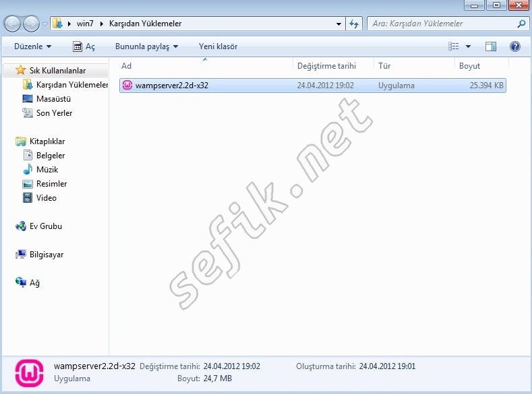Open the Belgeler library
This screenshot has width=532, height=394.
50,156
